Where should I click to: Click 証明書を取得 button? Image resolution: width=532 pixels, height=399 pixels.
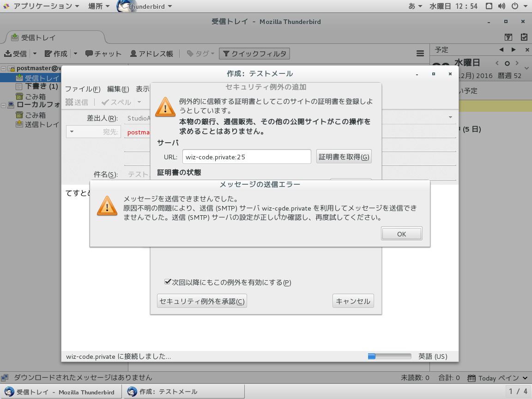[344, 157]
